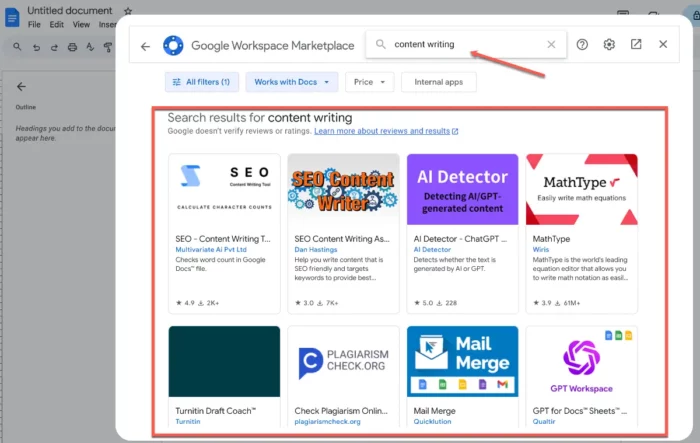Open Multivariate Ai Pvt Ltd developer link
This screenshot has height=443, width=700.
pos(211,250)
